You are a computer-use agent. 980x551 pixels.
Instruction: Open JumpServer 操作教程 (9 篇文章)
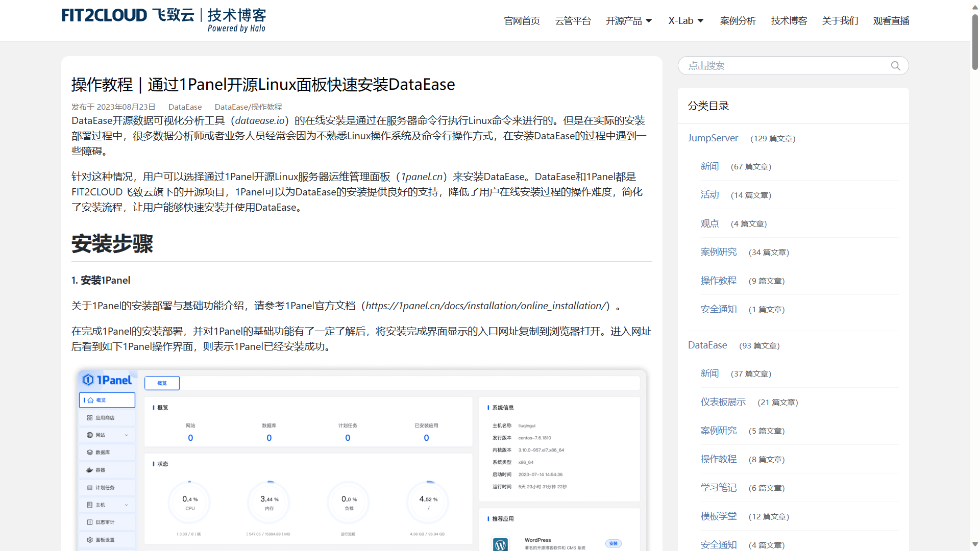(x=719, y=281)
